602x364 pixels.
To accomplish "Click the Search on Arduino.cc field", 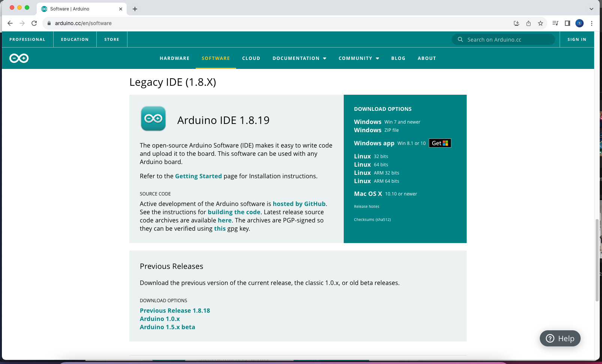I will coord(503,39).
